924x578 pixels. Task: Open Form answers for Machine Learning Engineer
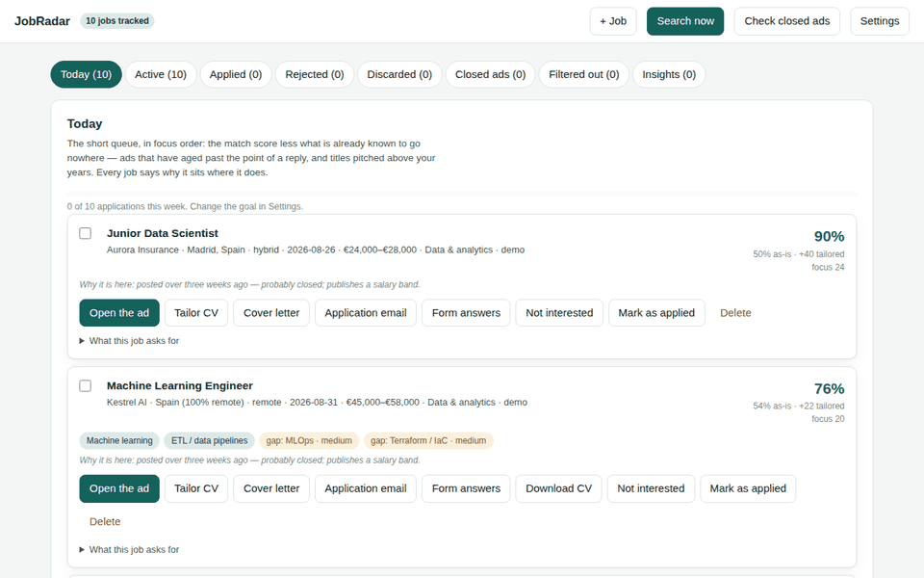pos(466,488)
